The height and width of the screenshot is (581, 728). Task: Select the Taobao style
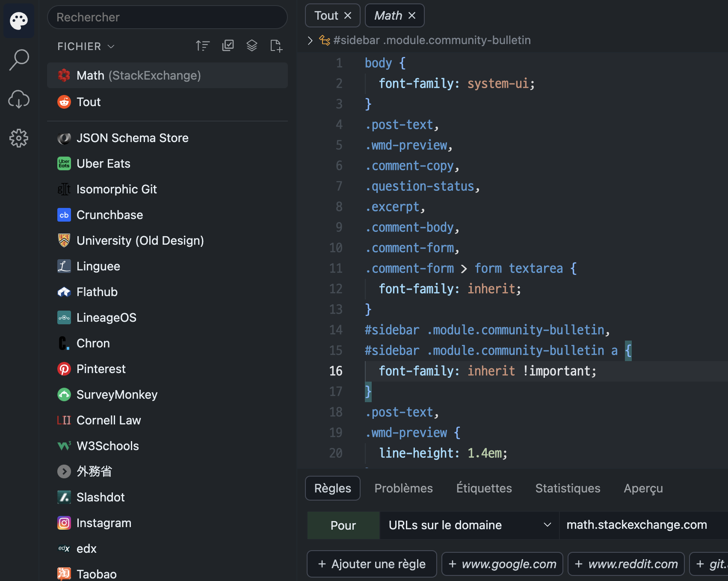[167, 573]
